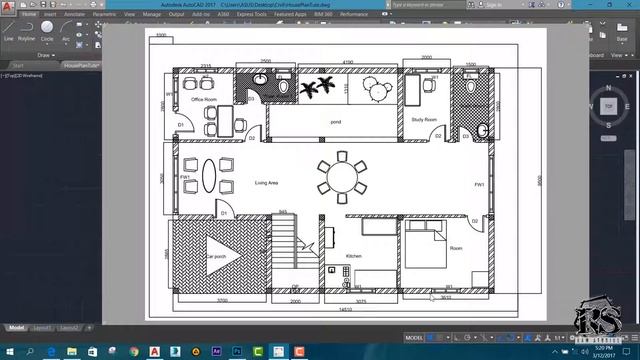Open the Base tool dropdown arrow
640x360 pixels.
[622, 44]
